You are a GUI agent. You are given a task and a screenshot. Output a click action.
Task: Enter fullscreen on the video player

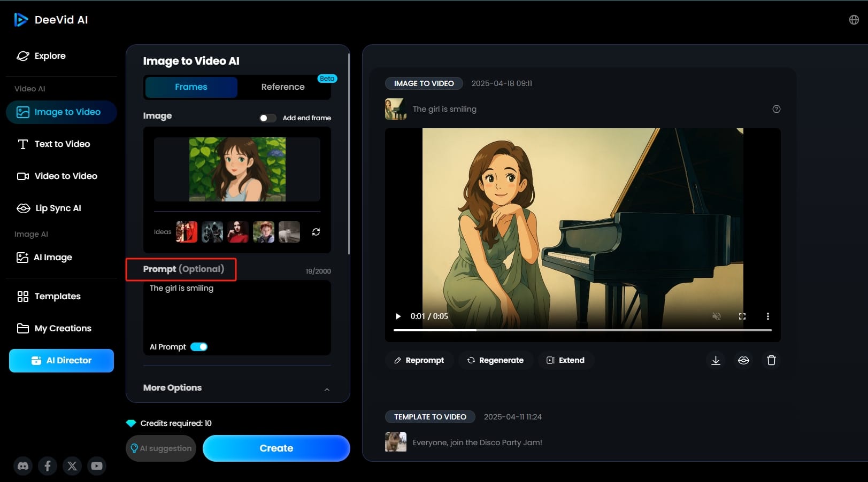click(742, 316)
